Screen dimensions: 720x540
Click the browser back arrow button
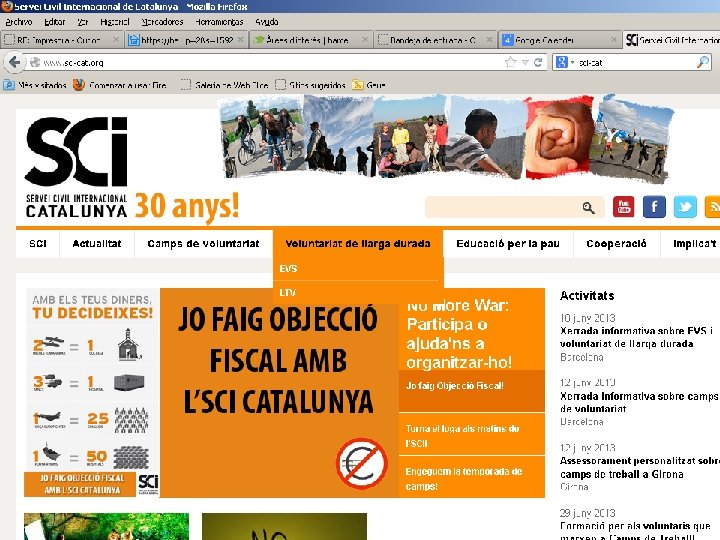pyautogui.click(x=14, y=62)
